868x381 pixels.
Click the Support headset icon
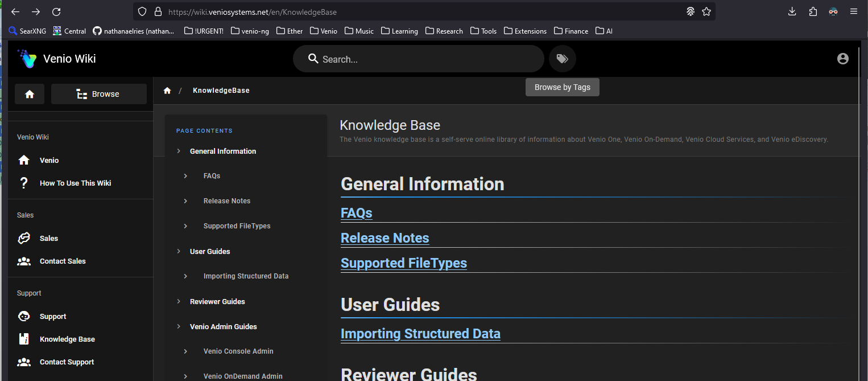point(24,317)
